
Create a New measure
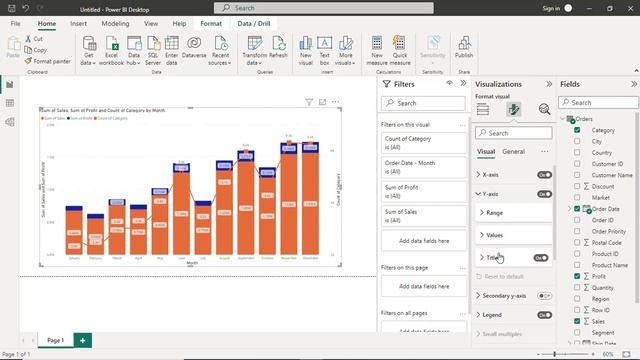point(377,51)
